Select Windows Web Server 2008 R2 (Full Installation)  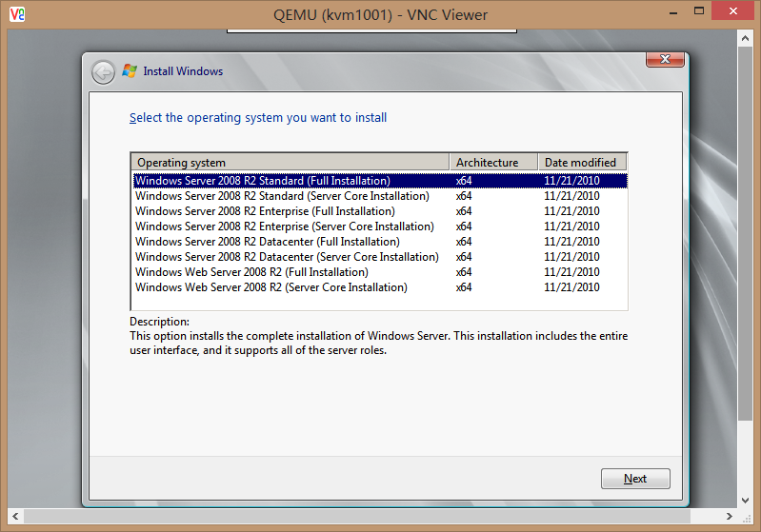380,272
